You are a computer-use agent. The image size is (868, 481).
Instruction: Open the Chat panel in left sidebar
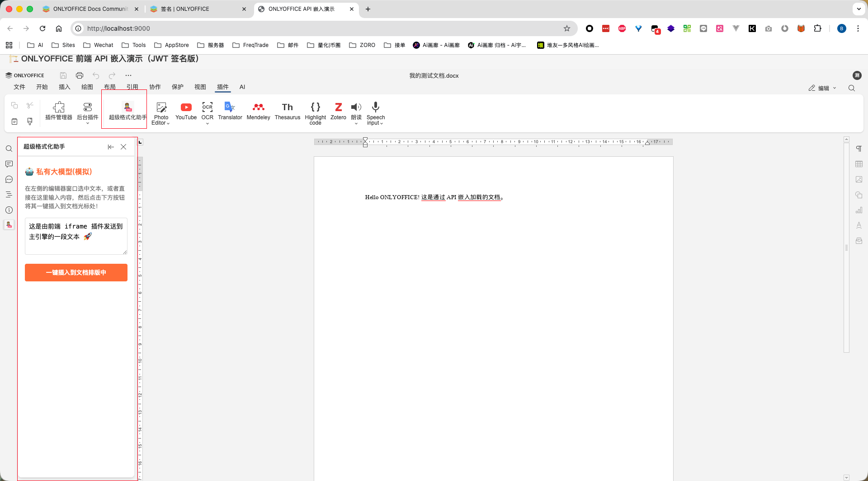(x=9, y=179)
